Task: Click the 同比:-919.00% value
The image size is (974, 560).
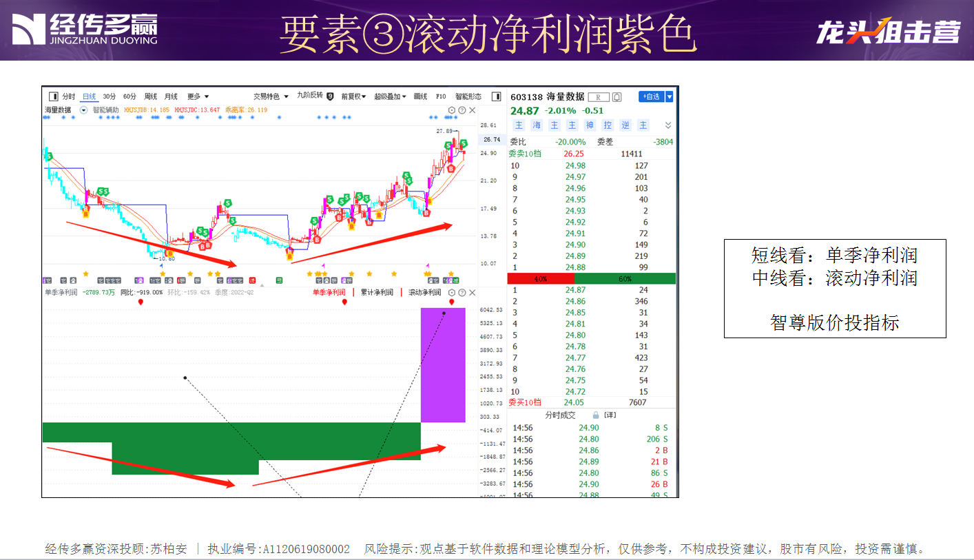Action: tap(142, 292)
